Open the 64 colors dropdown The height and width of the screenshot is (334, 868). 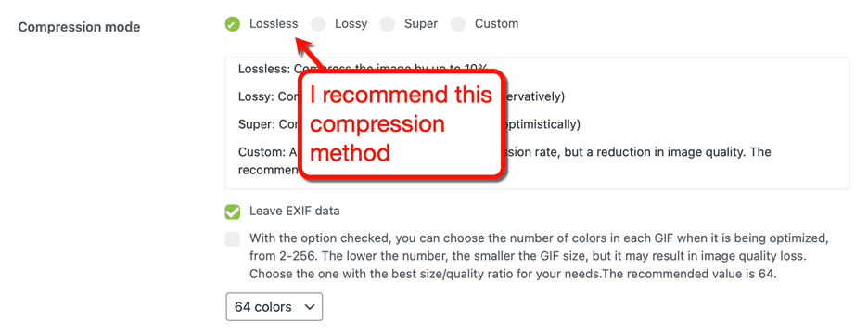274,306
